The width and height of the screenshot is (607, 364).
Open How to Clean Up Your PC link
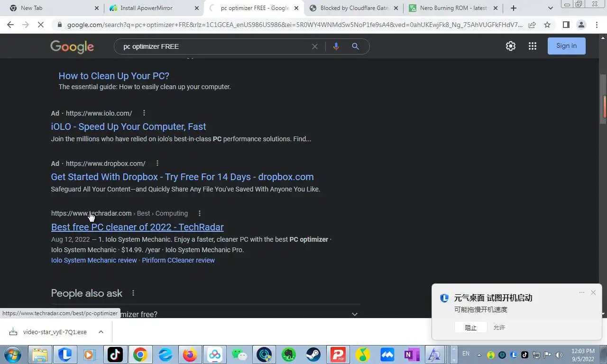(114, 76)
